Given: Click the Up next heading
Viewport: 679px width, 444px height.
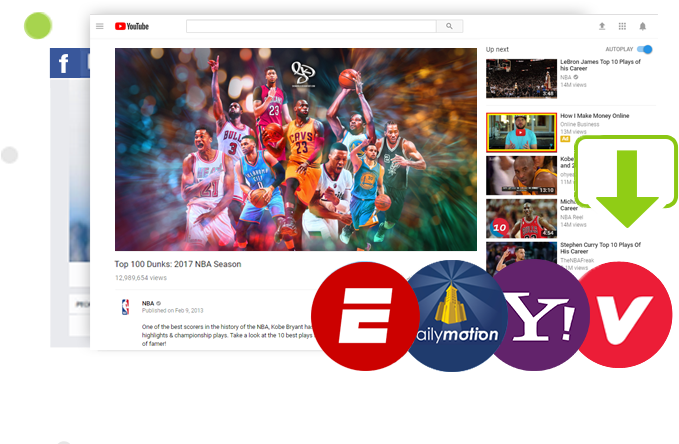Looking at the screenshot, I should (x=497, y=49).
